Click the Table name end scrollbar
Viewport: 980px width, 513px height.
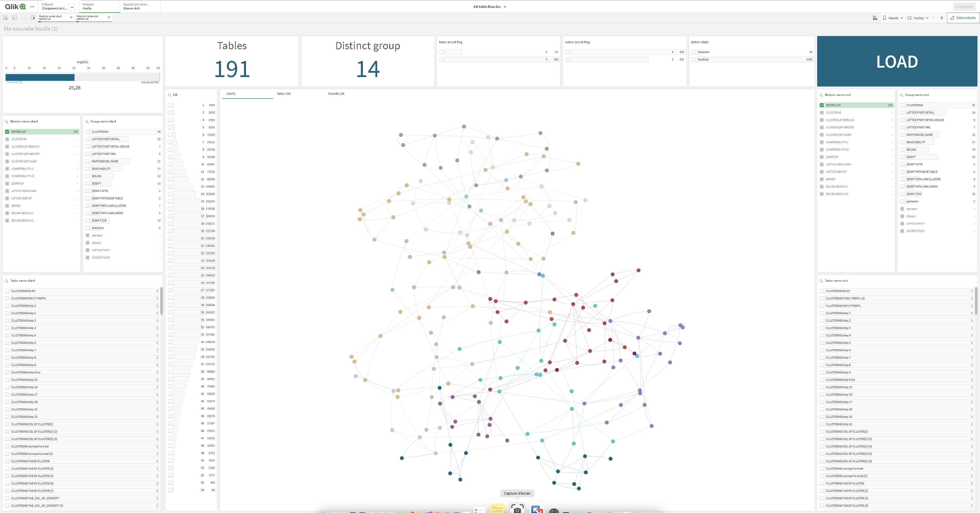976,301
